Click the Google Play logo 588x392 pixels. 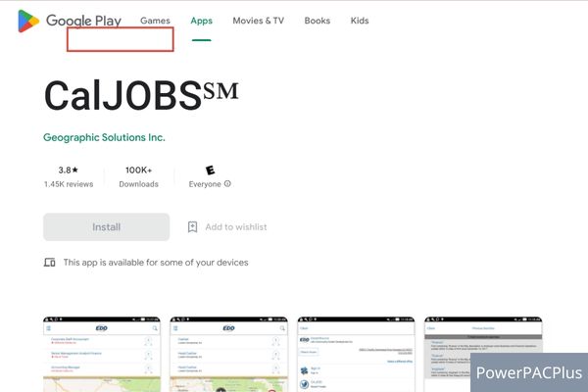[70, 21]
